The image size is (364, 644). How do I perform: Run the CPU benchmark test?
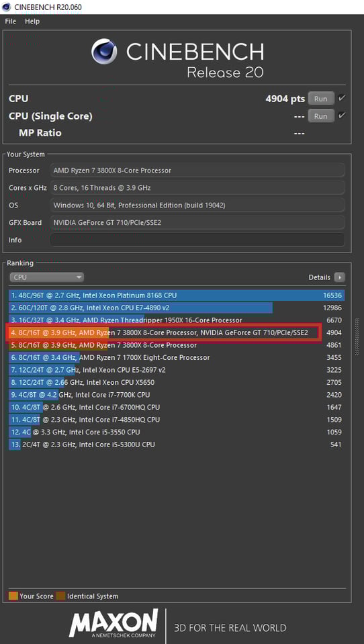tap(320, 99)
